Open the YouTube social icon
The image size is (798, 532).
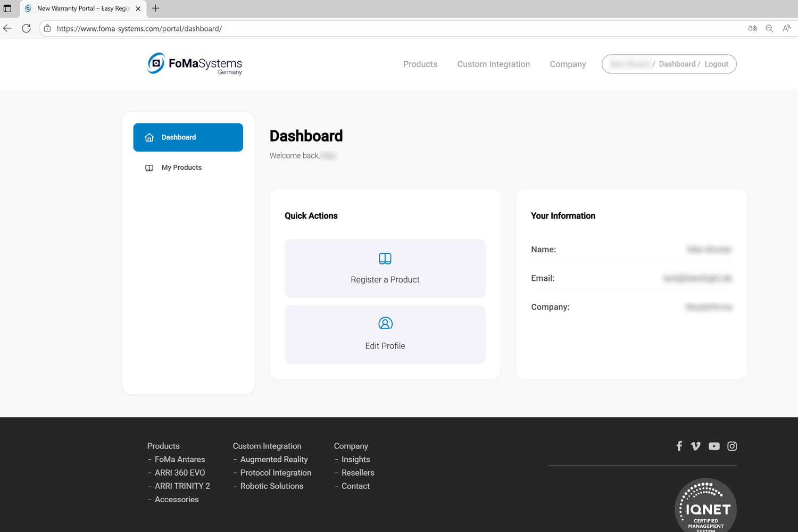[x=714, y=446]
